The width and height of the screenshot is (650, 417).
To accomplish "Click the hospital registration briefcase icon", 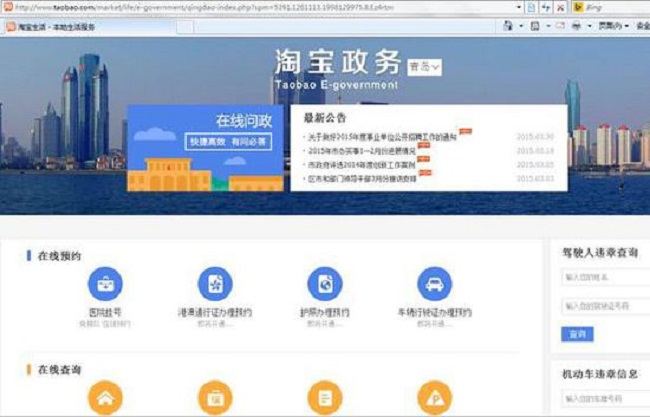I will 105,284.
